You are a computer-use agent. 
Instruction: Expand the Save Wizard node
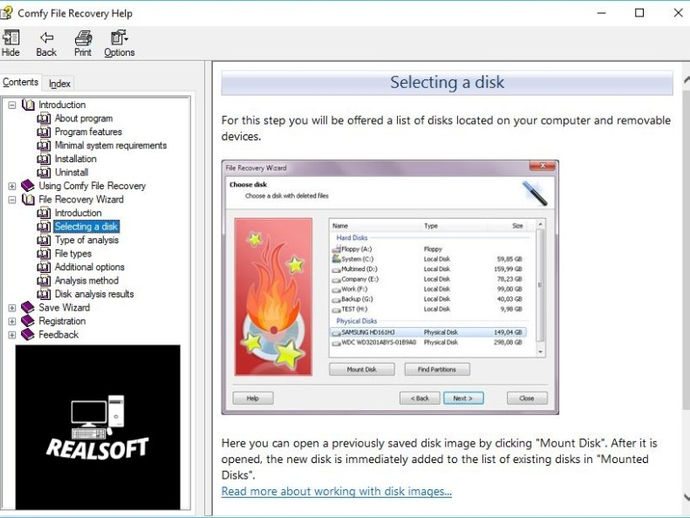click(12, 308)
